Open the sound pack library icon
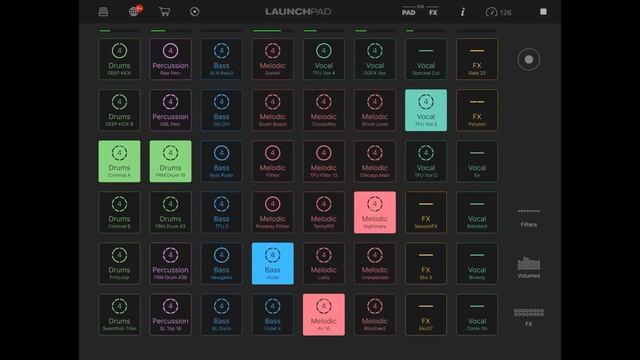This screenshot has width=640, height=360. [x=103, y=12]
